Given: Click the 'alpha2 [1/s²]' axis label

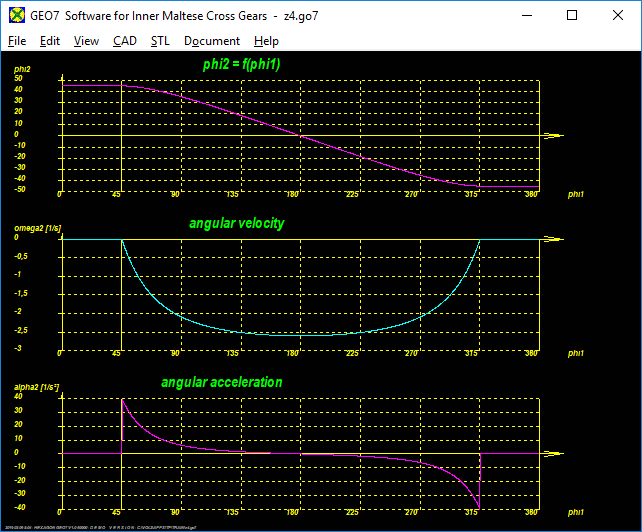Looking at the screenshot, I should pos(37,387).
